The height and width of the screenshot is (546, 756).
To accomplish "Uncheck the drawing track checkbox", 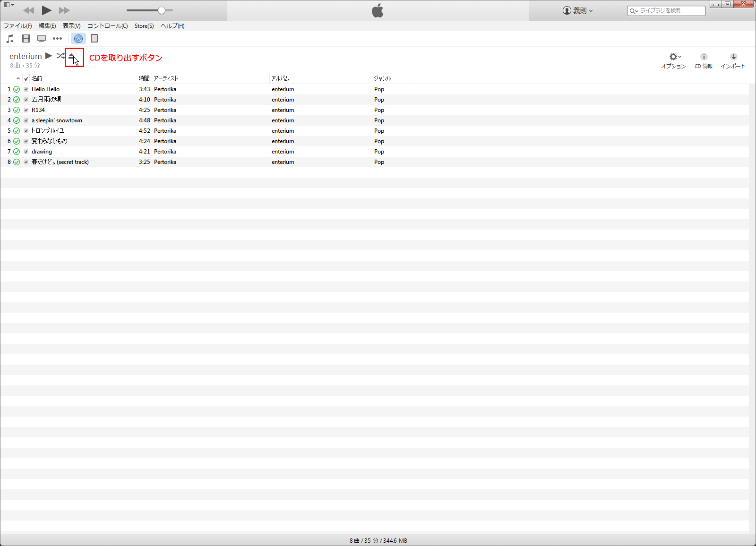I will pyautogui.click(x=26, y=152).
